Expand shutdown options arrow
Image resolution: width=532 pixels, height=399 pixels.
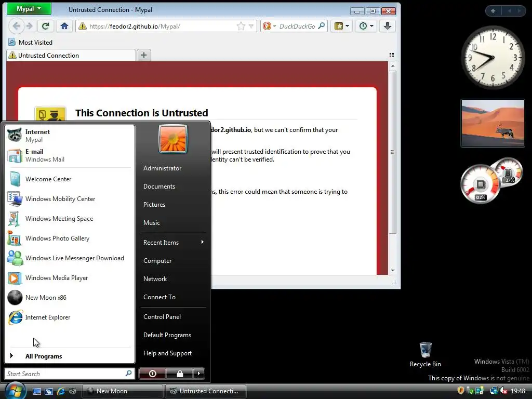(x=199, y=374)
